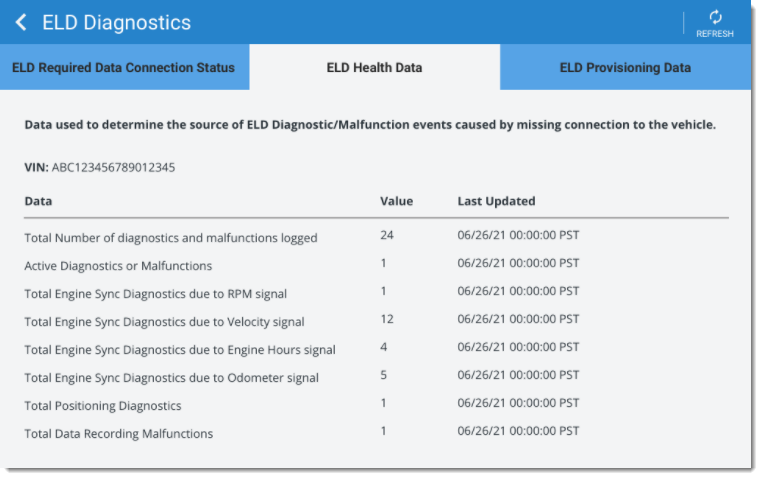Viewport: 761px width, 478px height.
Task: Select the ELD Health Data tab
Action: 375,67
